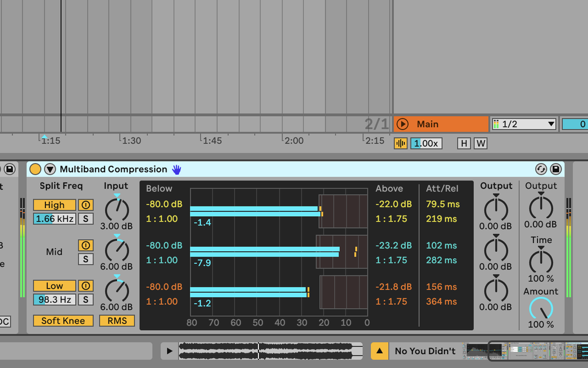
Task: Launch the No You Didn't clip triangle
Action: (x=380, y=351)
